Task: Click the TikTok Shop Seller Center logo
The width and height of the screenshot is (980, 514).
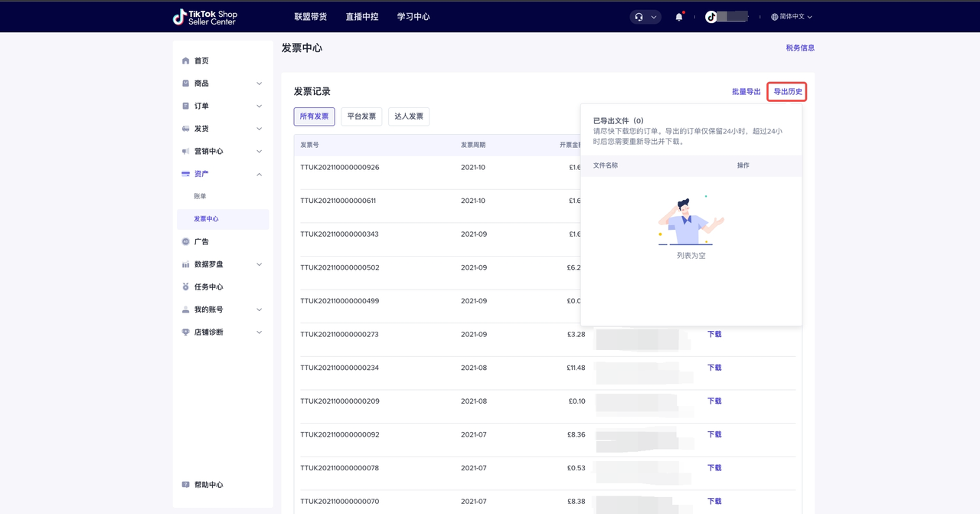Action: (205, 17)
